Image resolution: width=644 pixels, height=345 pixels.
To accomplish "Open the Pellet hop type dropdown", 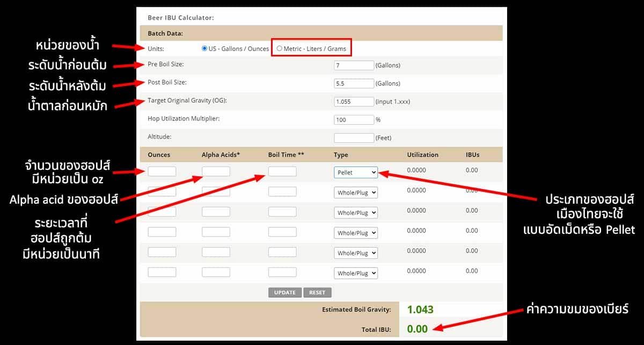I will click(355, 172).
